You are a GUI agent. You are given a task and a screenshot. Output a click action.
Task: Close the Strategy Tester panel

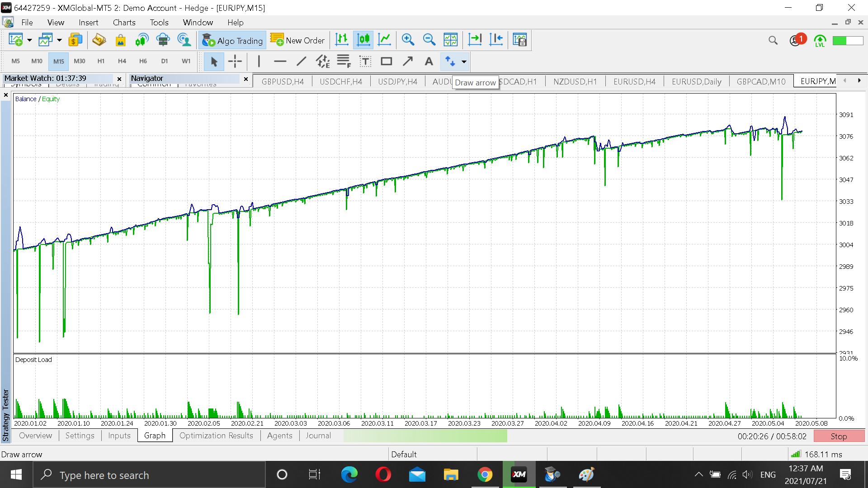tap(6, 95)
